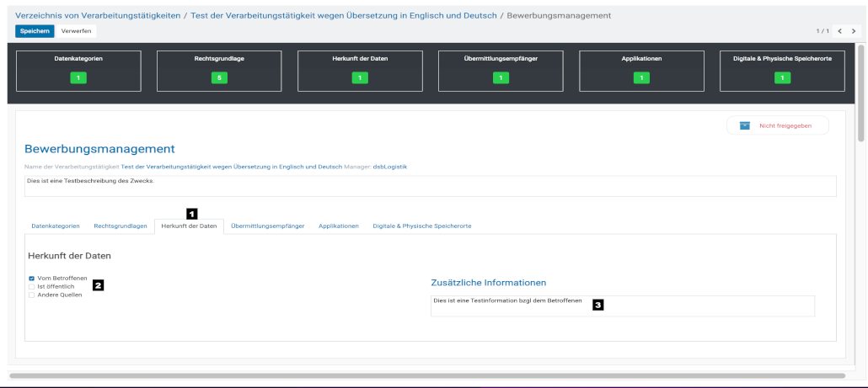This screenshot has width=868, height=388.
Task: Click green count badge under Datenkategorien
Action: [78, 78]
